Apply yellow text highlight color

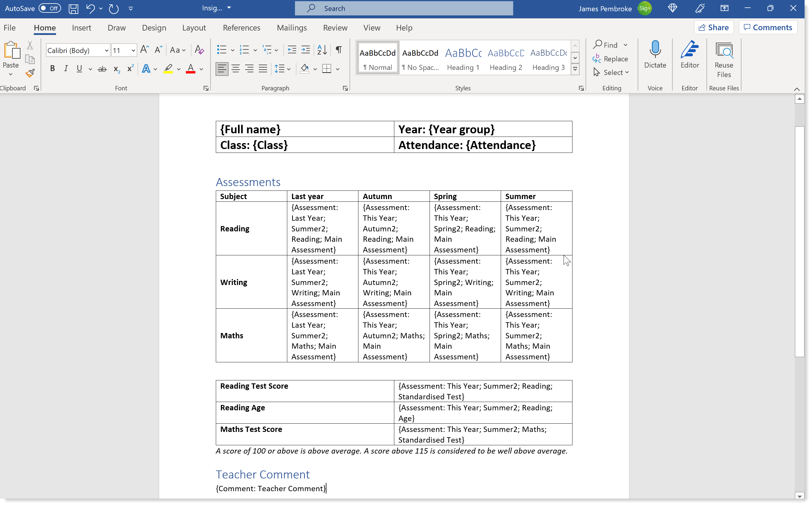click(168, 69)
